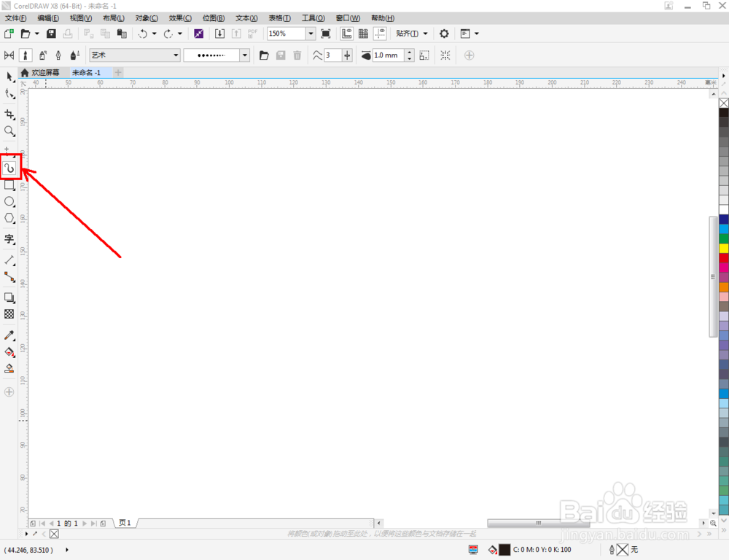Open the 文件(F) menu
Viewport: 729px width, 560px height.
point(16,18)
